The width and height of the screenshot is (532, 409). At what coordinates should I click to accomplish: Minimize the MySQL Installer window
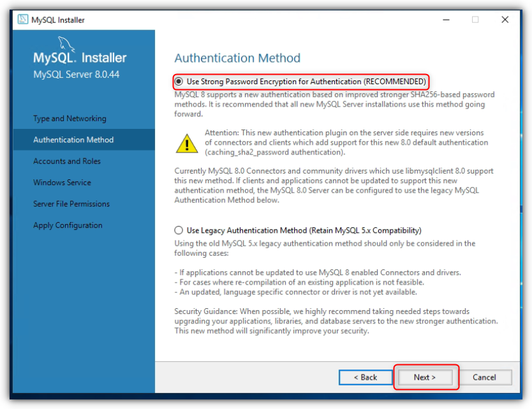[446, 20]
